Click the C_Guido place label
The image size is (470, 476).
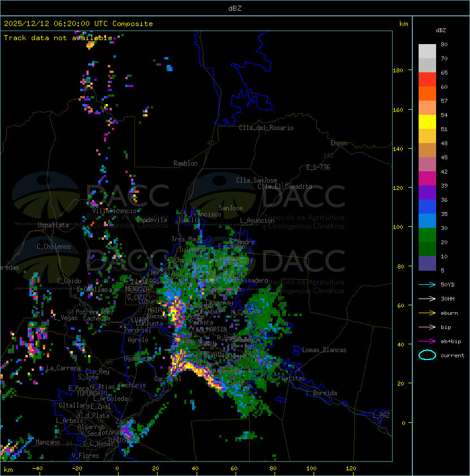click(x=69, y=281)
